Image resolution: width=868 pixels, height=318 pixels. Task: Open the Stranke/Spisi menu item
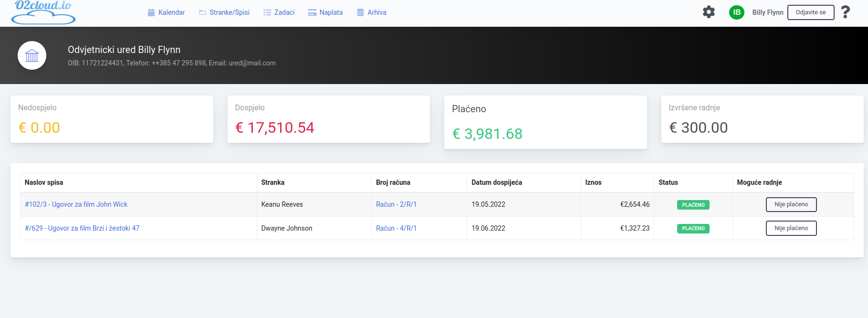click(x=229, y=12)
